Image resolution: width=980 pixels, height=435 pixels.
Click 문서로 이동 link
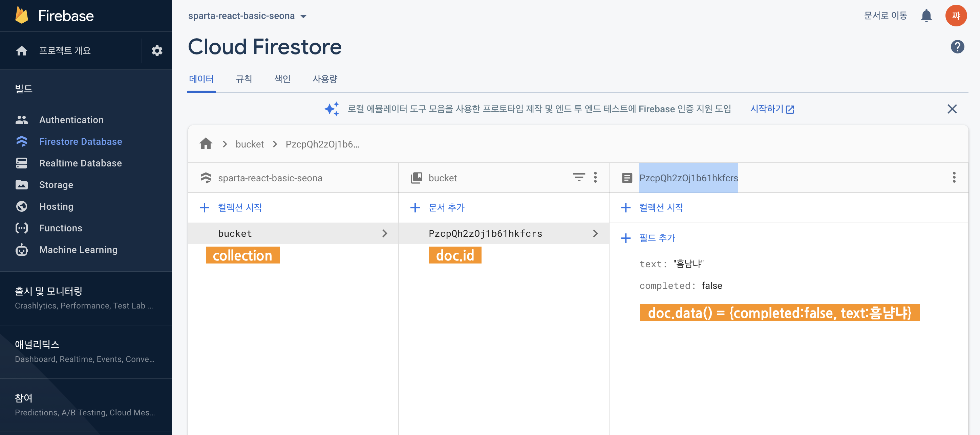(x=886, y=16)
